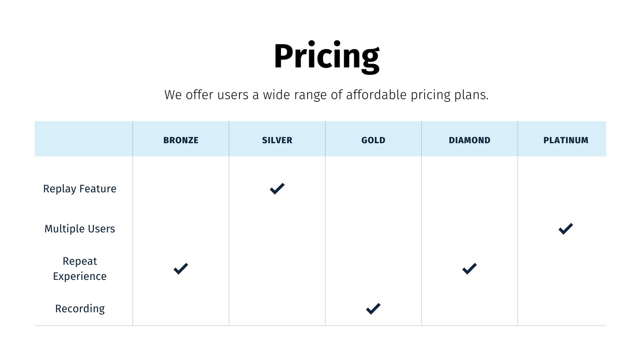644x362 pixels.
Task: Click the affordable pricing plans subtitle
Action: tap(326, 95)
